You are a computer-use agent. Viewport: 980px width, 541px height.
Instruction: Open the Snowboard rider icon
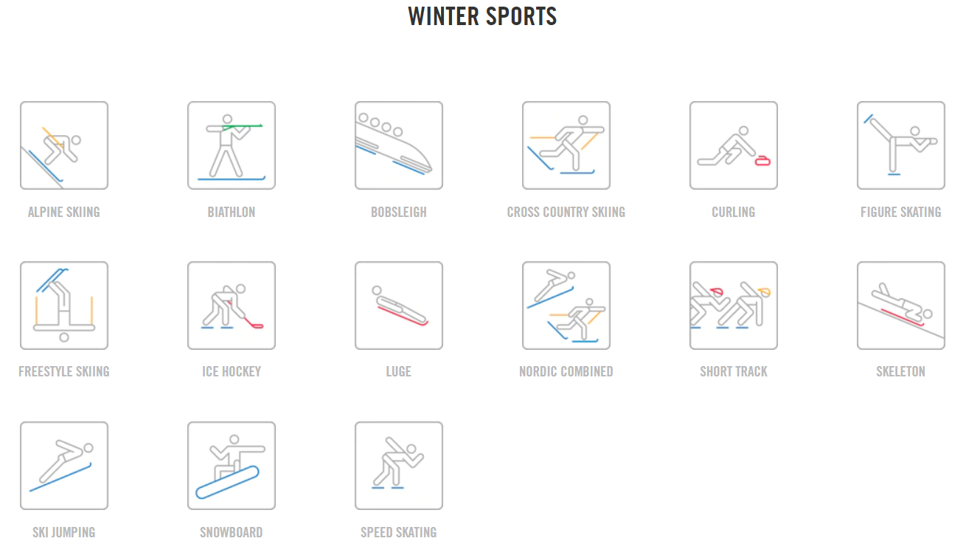(232, 466)
